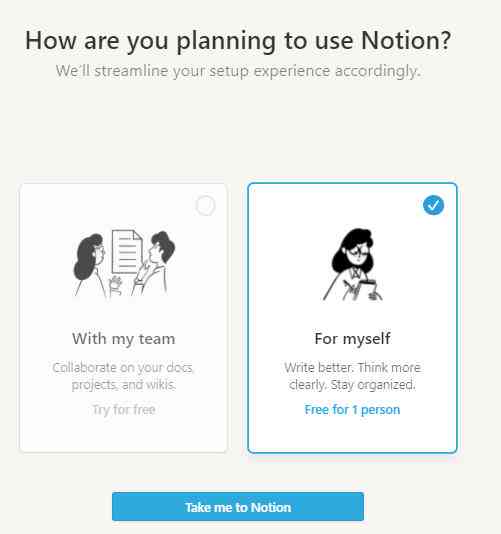Click the glasses-wearing face in For myself
This screenshot has width=501, height=534.
359,252
